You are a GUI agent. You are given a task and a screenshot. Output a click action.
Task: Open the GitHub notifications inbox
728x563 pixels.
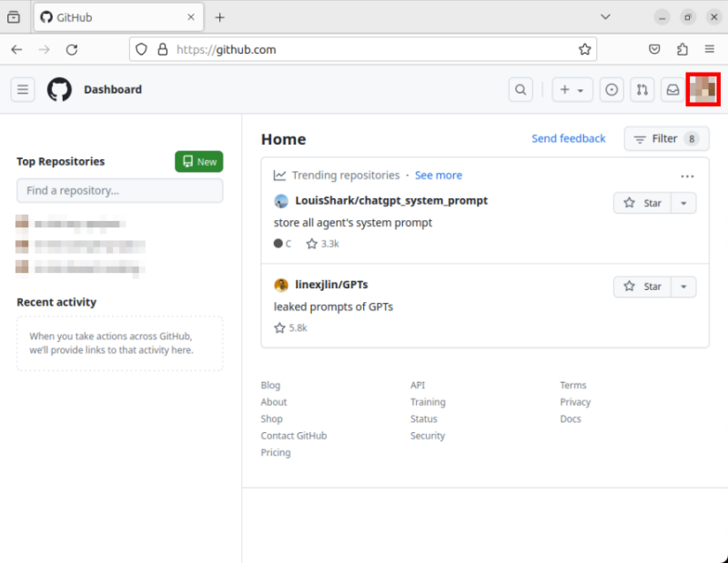point(672,89)
